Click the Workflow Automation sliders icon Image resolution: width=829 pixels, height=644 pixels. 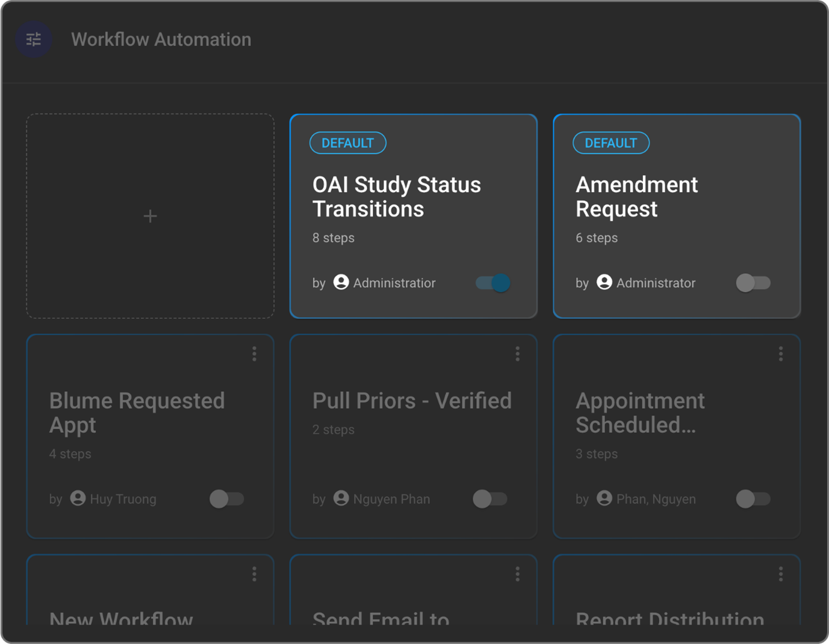34,40
